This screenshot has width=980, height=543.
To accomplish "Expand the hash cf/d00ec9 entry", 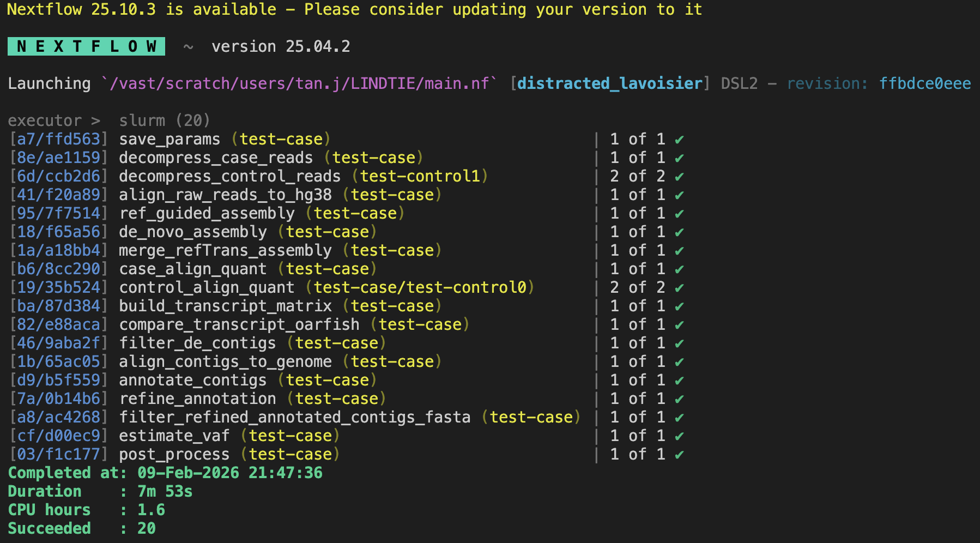I will point(58,436).
